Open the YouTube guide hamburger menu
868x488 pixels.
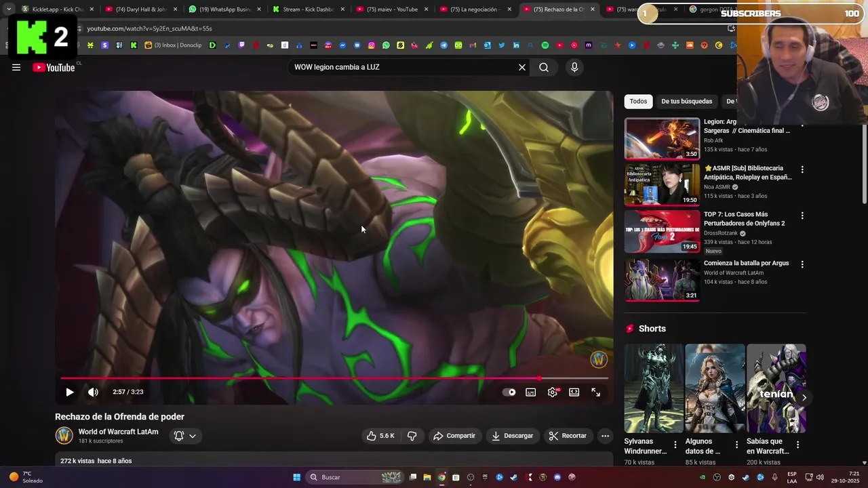[x=16, y=67]
